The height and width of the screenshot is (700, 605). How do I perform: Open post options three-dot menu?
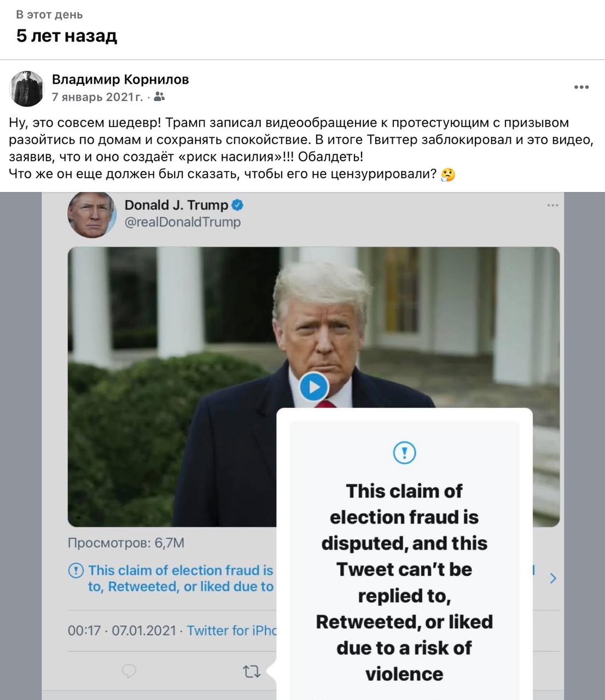[x=581, y=87]
